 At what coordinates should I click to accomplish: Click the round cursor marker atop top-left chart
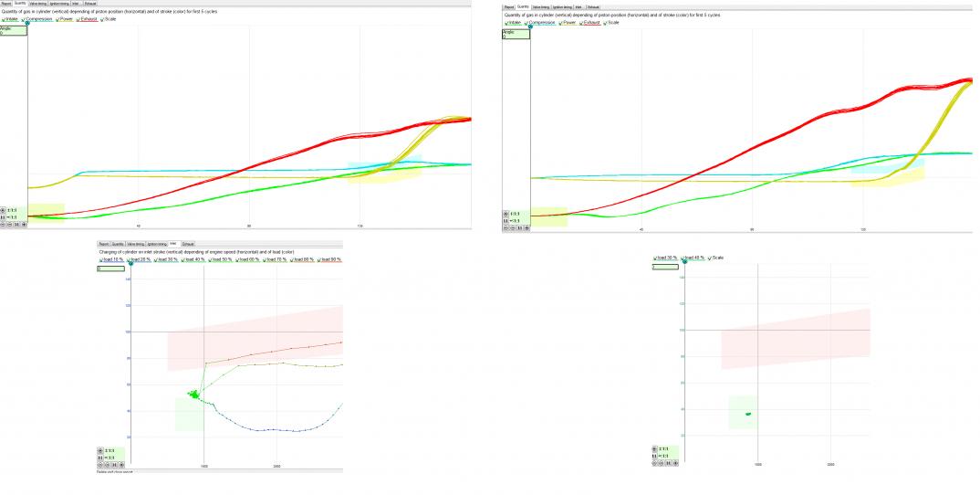tap(27, 23)
